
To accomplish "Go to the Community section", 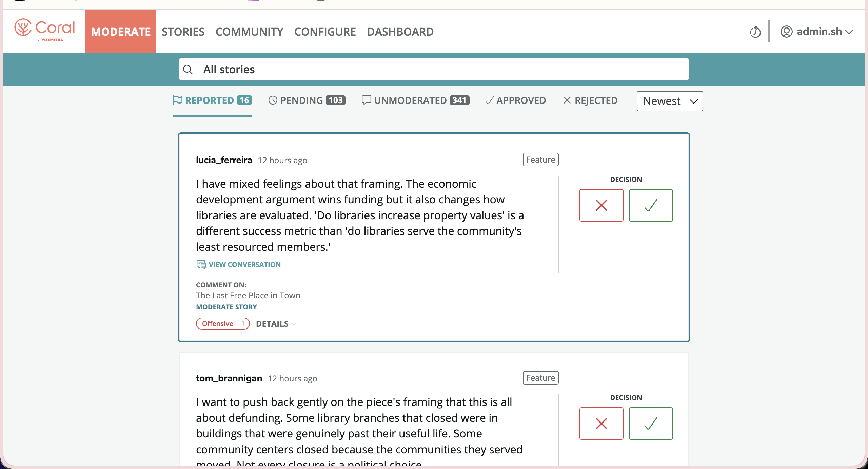I will pos(249,32).
